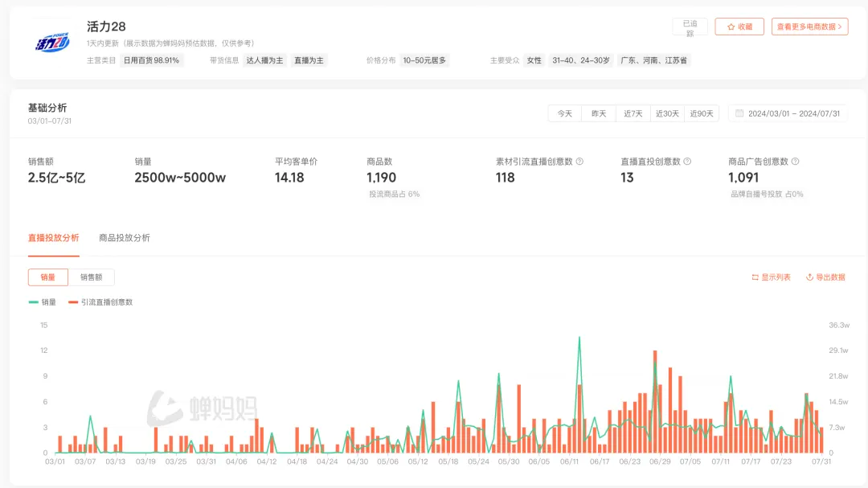Click calendar icon in date range picker
Screen dimensions: 868x488
739,113
